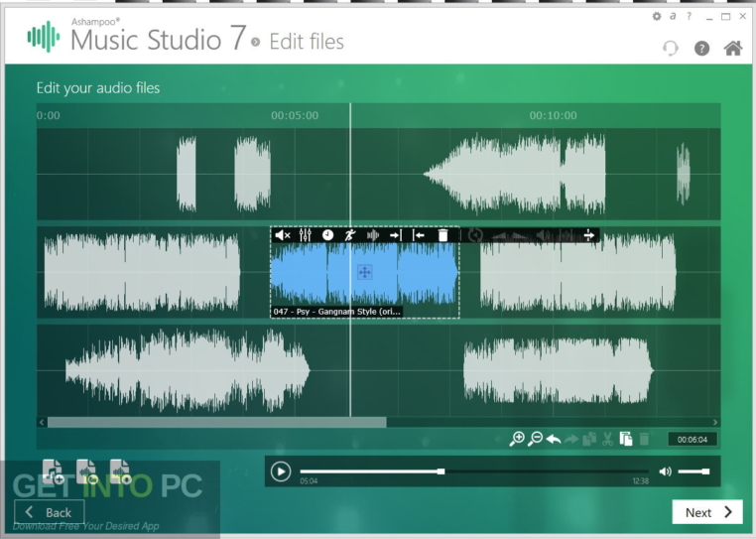Proceed with the Next button
This screenshot has height=539, width=756.
[707, 512]
